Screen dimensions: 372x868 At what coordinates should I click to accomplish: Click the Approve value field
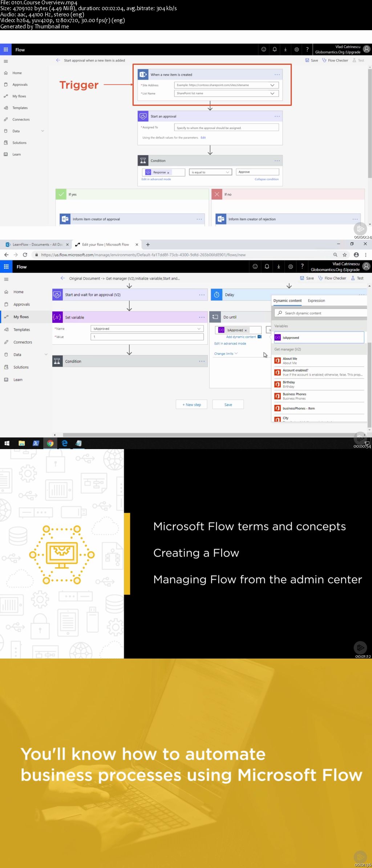point(258,172)
